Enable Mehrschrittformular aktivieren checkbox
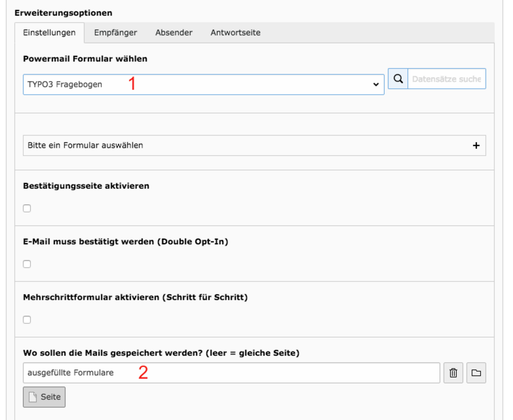Viewport: 513px width, 420px height. point(27,320)
